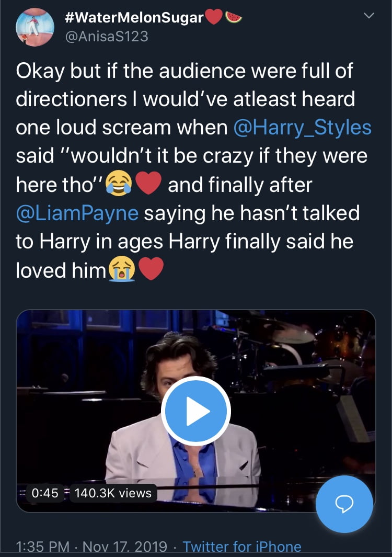The height and width of the screenshot is (557, 392).
Task: Open the tweet options chevron menu
Action: pyautogui.click(x=369, y=17)
